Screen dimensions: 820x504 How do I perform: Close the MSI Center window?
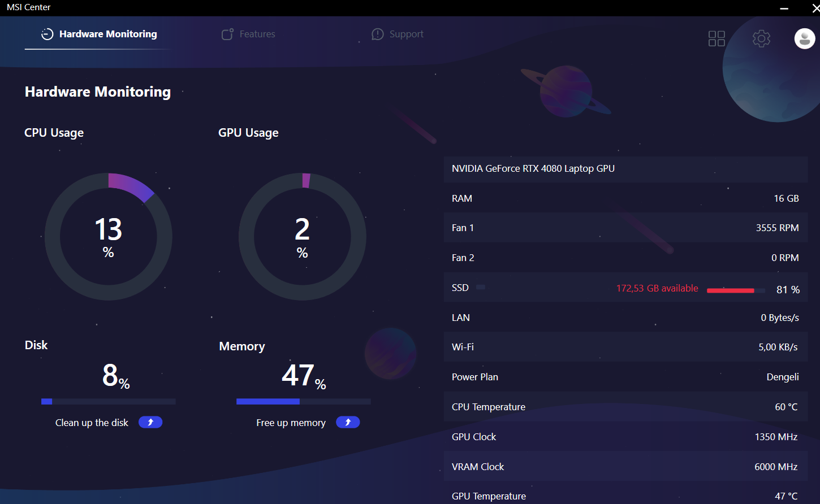pos(815,8)
